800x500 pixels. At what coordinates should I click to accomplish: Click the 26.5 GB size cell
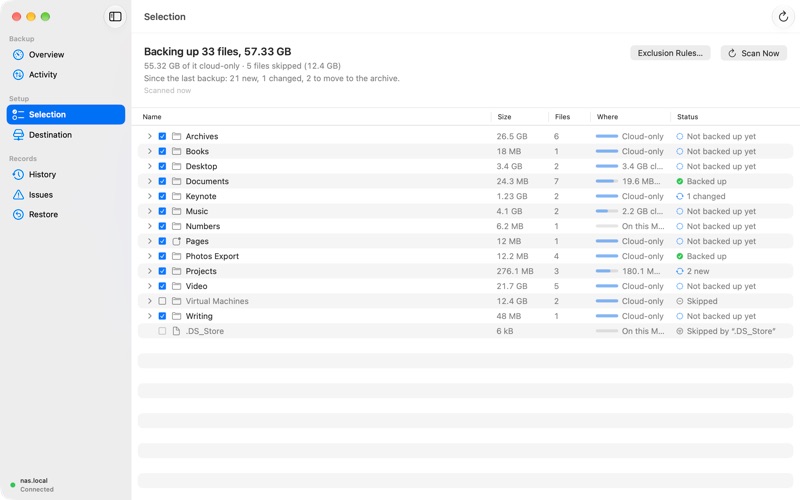(512, 136)
